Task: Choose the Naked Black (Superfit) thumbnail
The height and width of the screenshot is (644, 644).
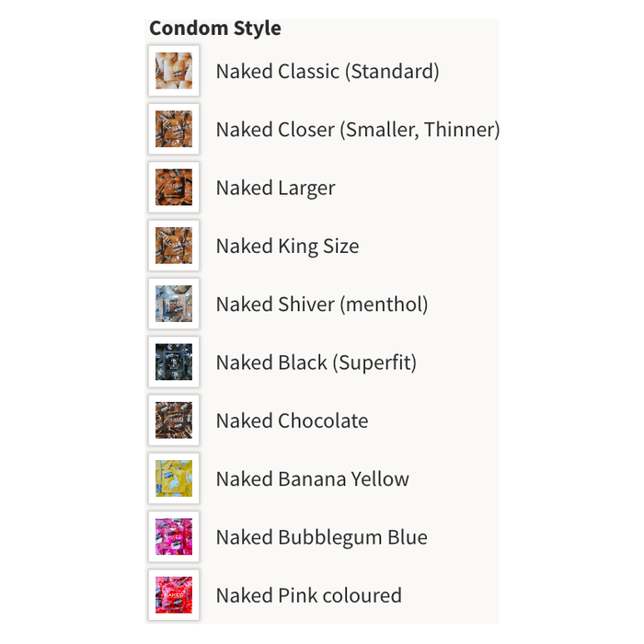Action: [174, 362]
